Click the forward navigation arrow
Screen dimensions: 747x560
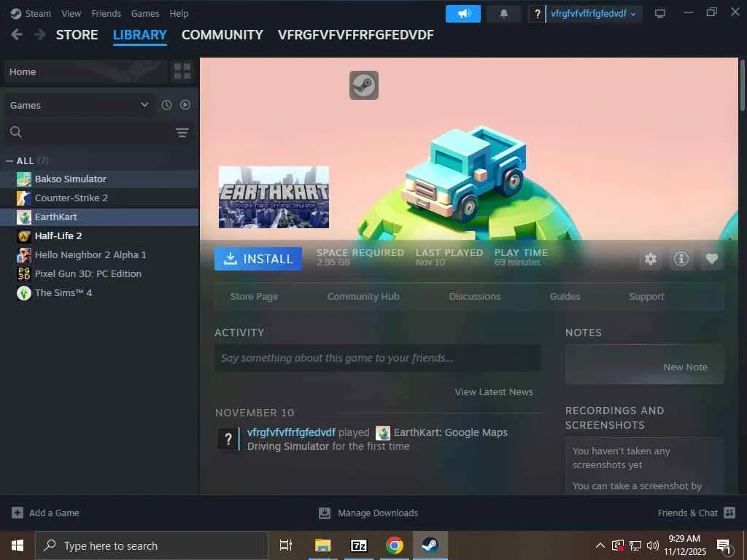[x=40, y=34]
